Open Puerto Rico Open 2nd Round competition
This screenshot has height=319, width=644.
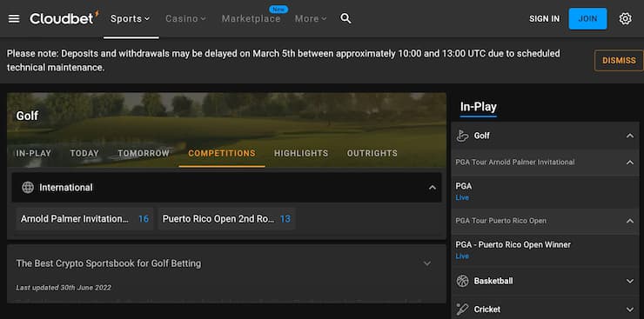(x=227, y=219)
